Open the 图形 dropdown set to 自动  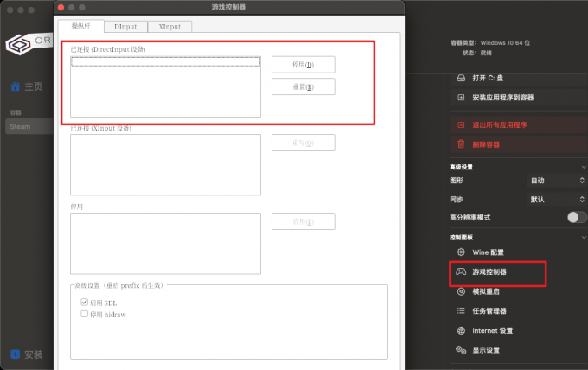pos(557,181)
